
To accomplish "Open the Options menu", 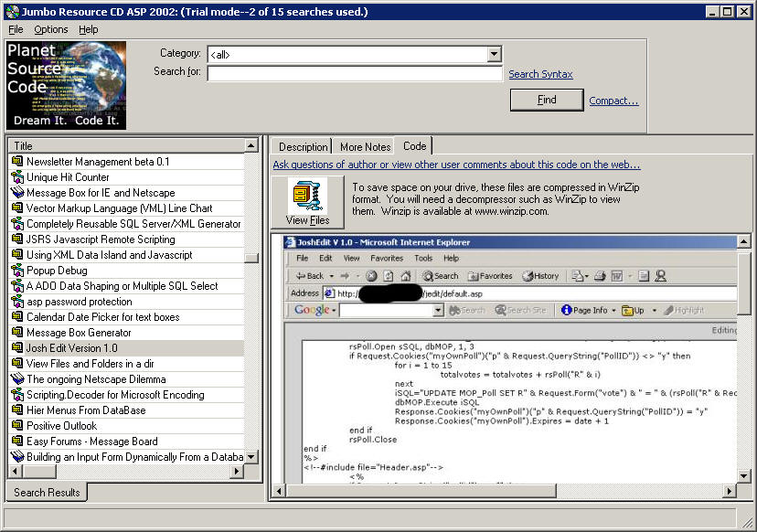I will click(50, 29).
